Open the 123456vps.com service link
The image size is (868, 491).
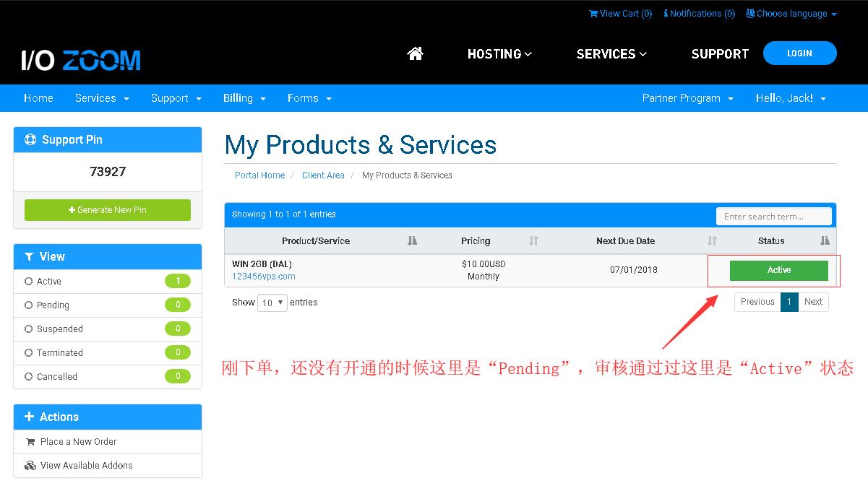tap(262, 276)
